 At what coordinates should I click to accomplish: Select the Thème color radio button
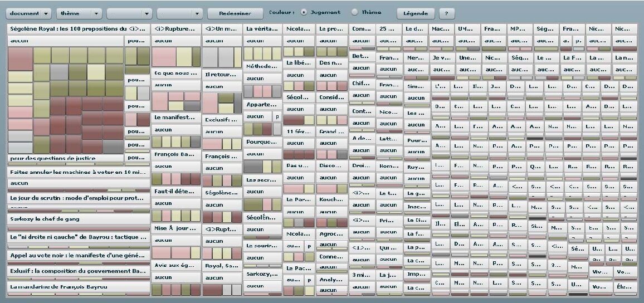(x=354, y=12)
